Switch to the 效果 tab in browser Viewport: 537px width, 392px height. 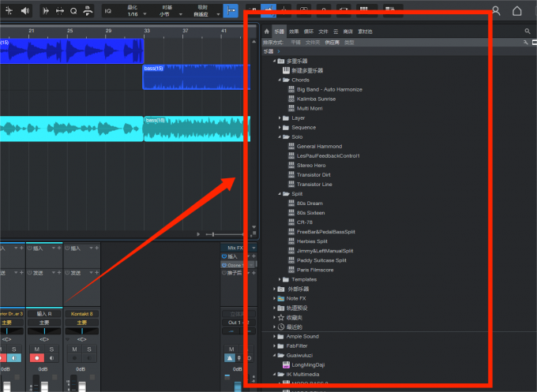pyautogui.click(x=294, y=32)
